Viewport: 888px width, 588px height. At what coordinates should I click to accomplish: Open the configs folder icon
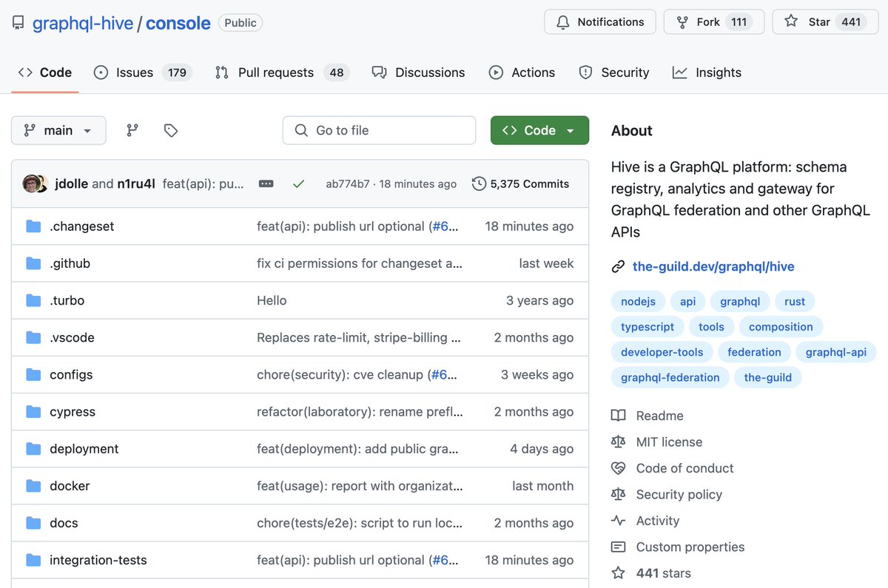33,374
